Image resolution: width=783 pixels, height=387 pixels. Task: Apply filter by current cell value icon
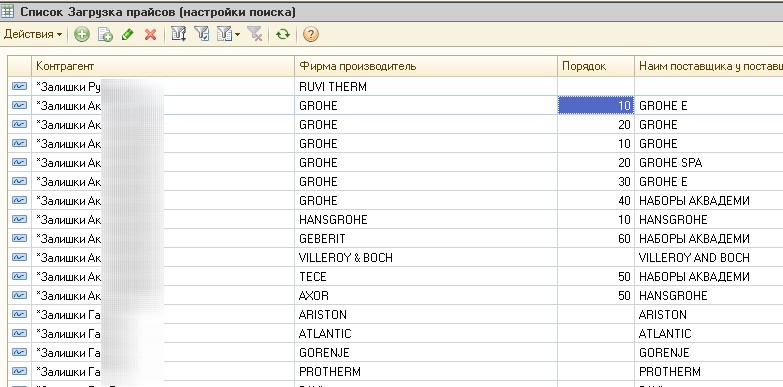click(202, 34)
